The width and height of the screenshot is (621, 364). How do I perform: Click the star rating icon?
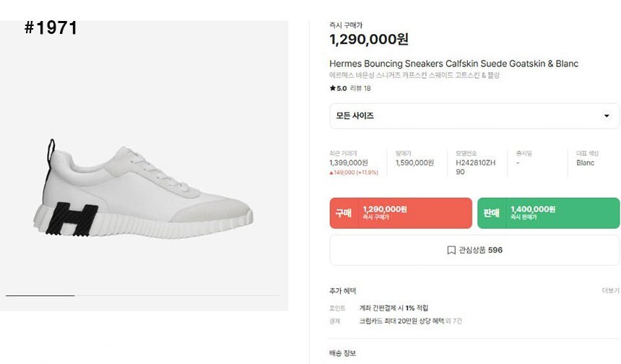pos(332,89)
